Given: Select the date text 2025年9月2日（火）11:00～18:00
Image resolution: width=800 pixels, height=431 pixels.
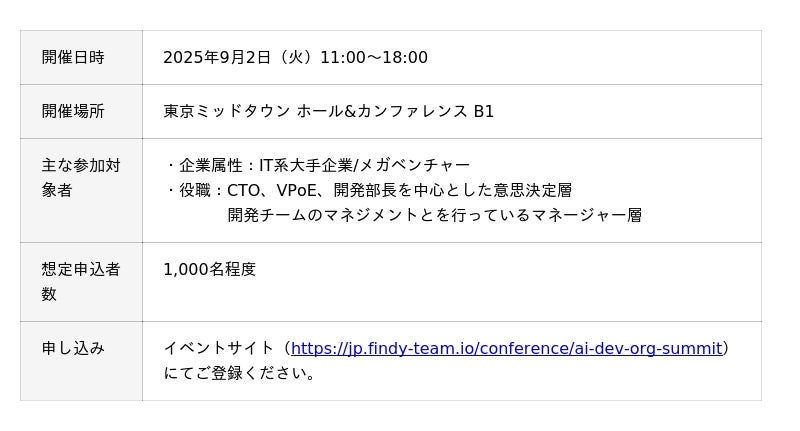Looking at the screenshot, I should pos(295,57).
